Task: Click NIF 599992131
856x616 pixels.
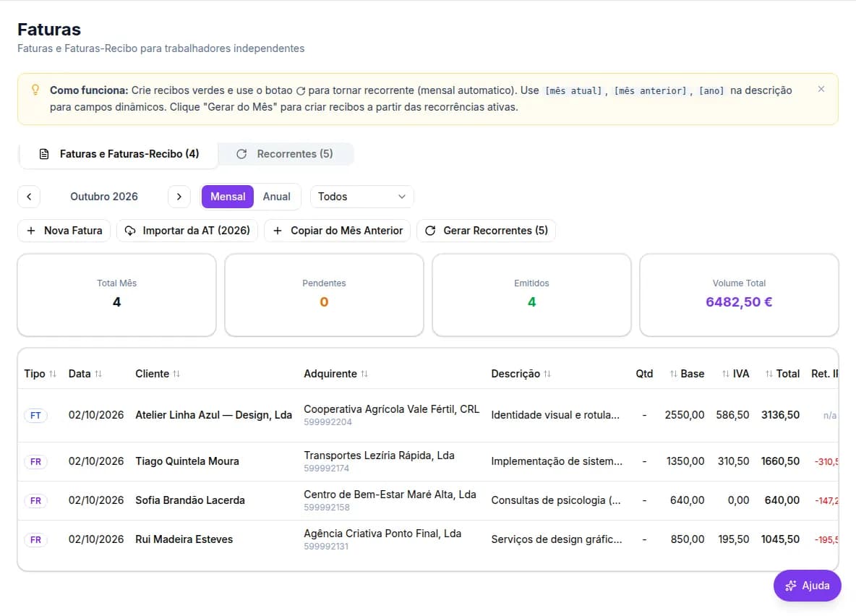Action: (326, 547)
